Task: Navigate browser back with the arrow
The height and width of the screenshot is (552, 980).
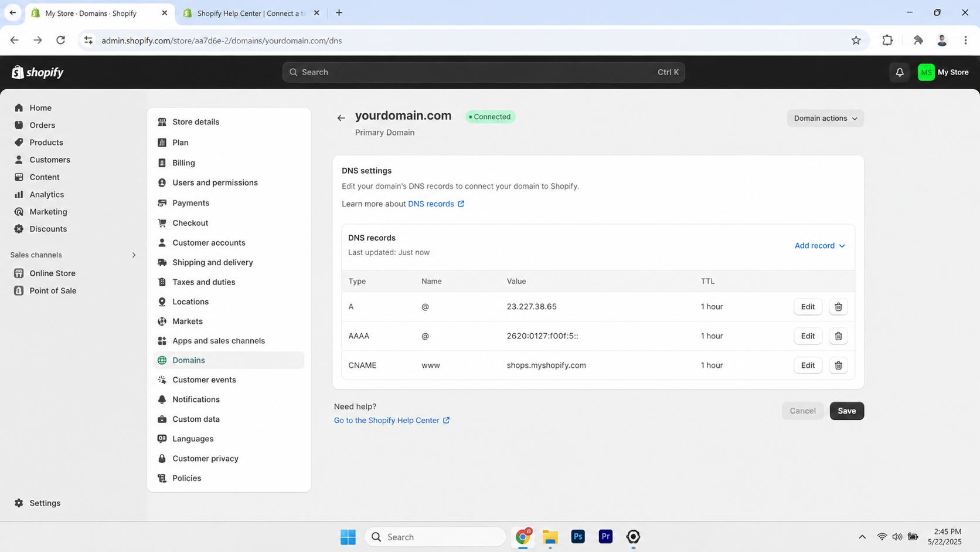Action: click(x=15, y=40)
